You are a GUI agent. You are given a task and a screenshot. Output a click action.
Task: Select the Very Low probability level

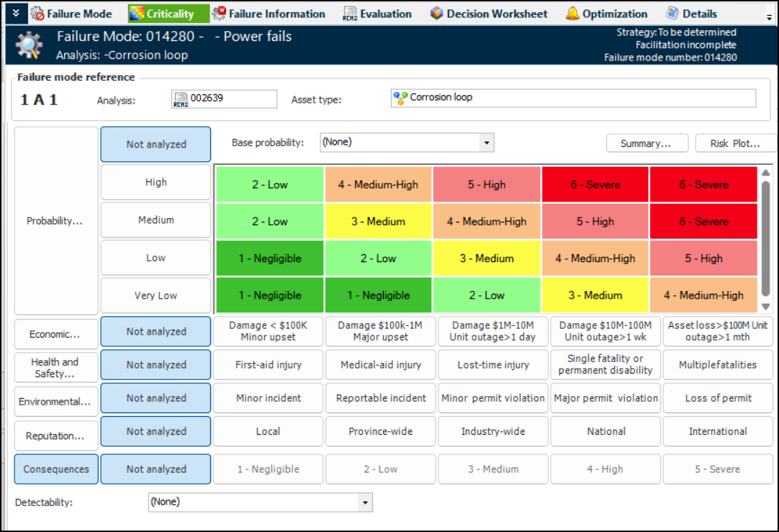coord(156,296)
